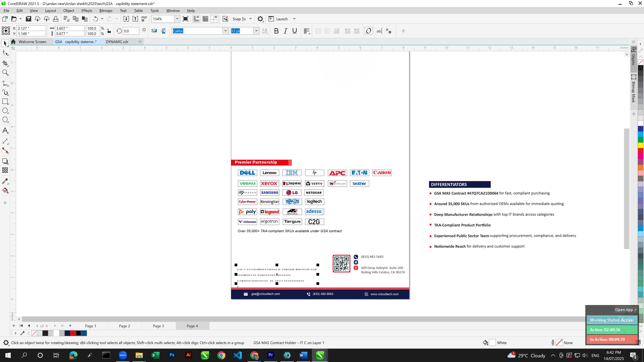Image resolution: width=644 pixels, height=362 pixels.
Task: Expand the undo history dropdown
Action: pyautogui.click(x=102, y=19)
